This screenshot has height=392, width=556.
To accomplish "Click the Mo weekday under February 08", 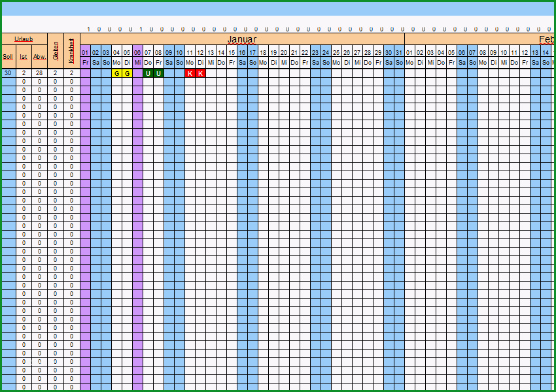I will [x=483, y=63].
